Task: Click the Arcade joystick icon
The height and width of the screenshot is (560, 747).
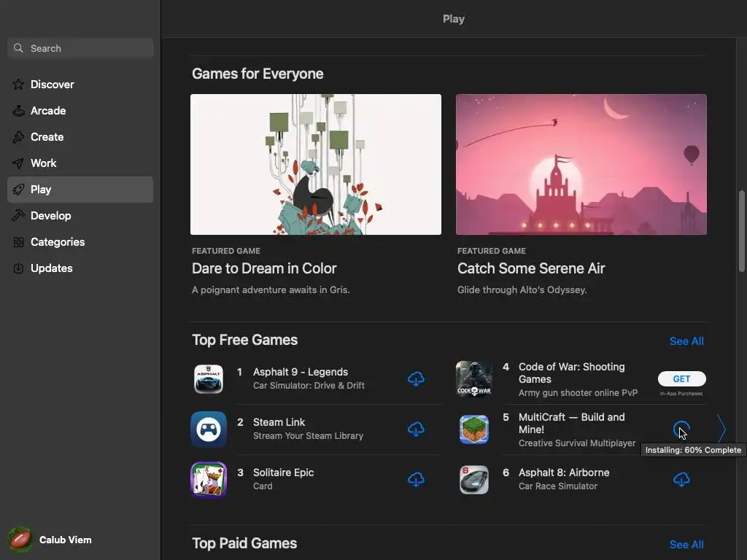Action: click(x=18, y=111)
